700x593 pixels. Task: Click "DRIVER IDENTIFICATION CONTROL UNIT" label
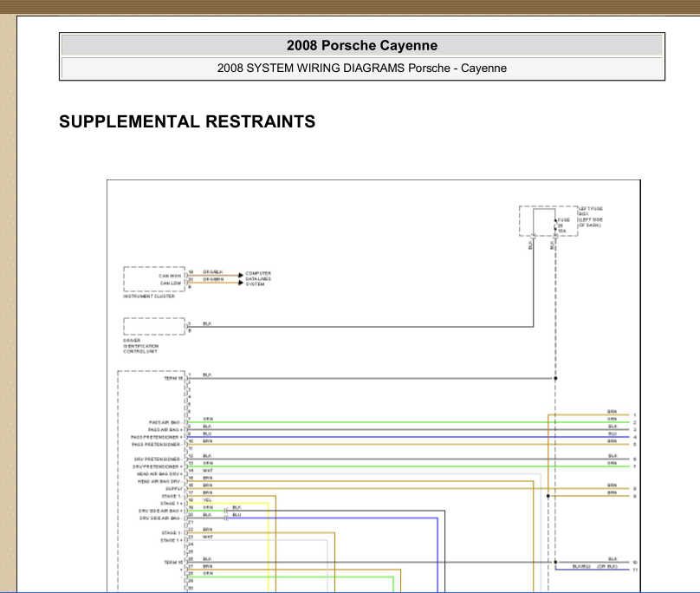[140, 346]
